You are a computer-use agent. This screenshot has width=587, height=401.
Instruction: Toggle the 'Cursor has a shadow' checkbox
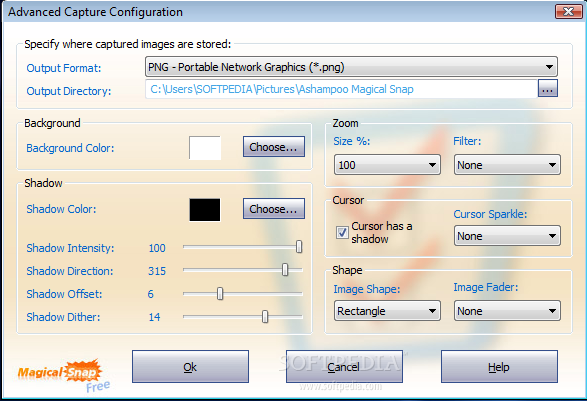point(342,233)
